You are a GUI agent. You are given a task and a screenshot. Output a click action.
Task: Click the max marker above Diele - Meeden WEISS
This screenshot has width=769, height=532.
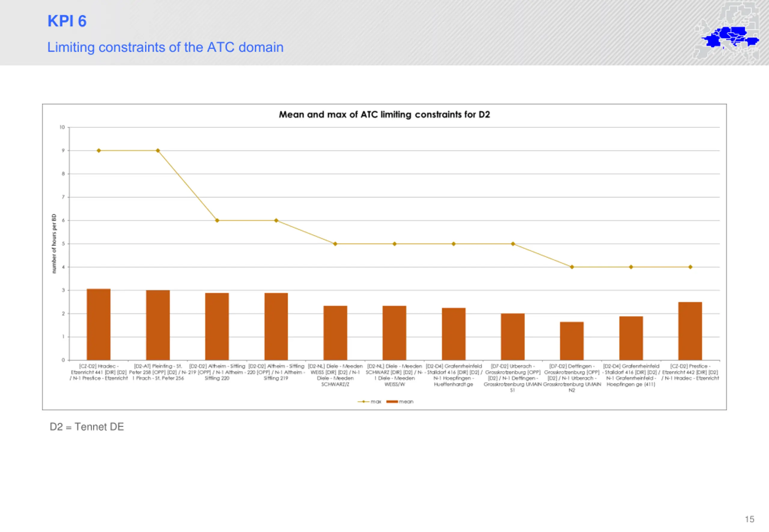pos(335,244)
